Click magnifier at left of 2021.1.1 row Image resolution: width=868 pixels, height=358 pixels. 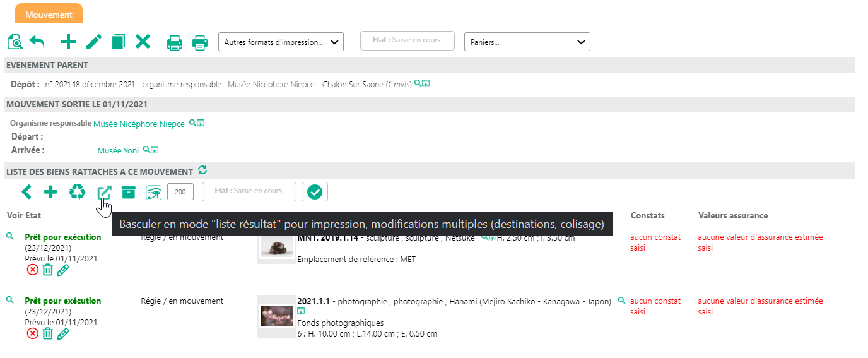coord(9,300)
